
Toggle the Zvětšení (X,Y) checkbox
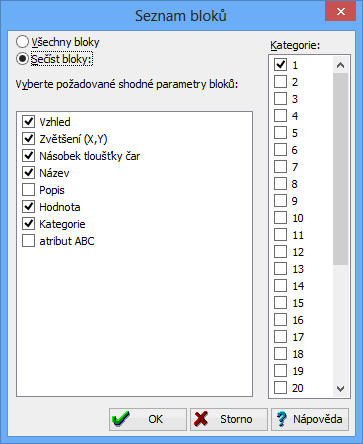pos(29,139)
